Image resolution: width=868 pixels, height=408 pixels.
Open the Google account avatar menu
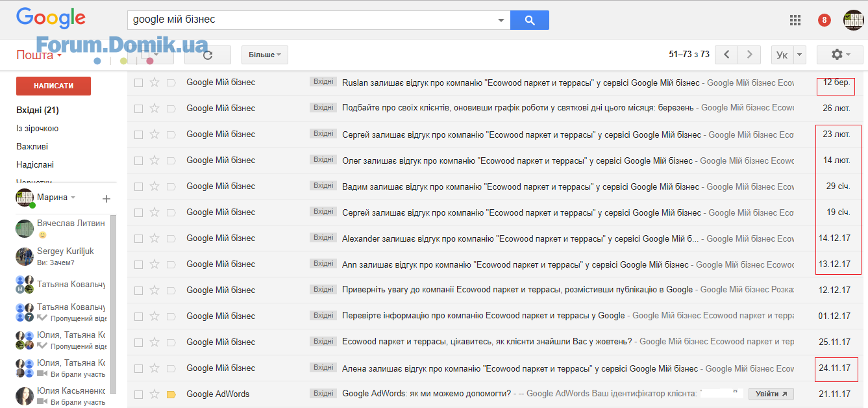[x=853, y=20]
